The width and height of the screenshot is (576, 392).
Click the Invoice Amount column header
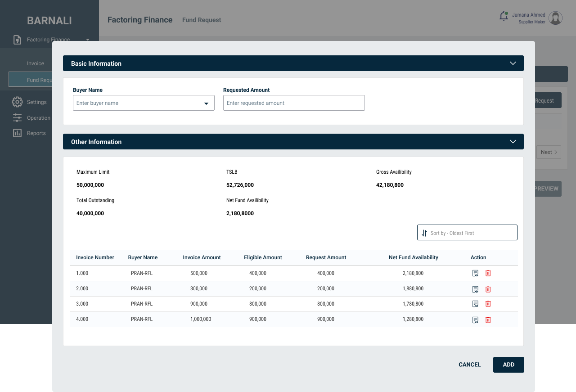click(x=202, y=257)
